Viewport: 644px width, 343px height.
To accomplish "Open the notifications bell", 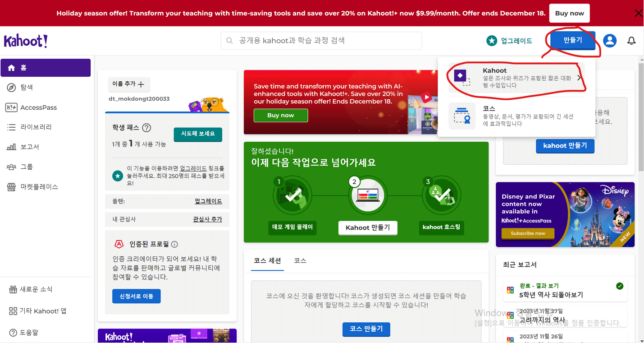I will point(631,41).
